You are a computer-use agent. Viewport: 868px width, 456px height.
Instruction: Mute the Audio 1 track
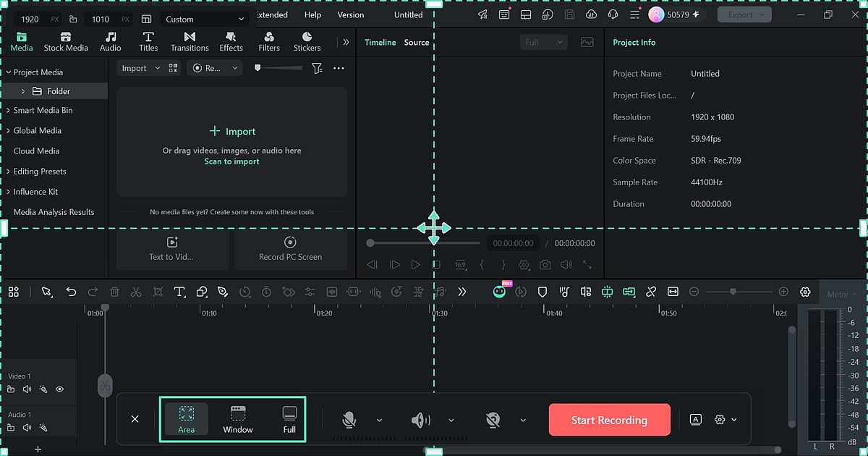[x=27, y=428]
